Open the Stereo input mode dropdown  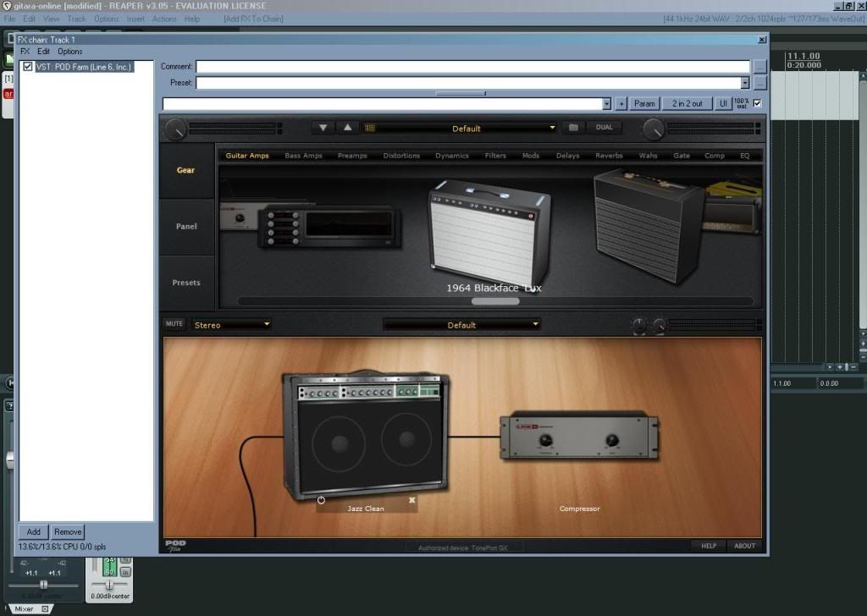231,325
